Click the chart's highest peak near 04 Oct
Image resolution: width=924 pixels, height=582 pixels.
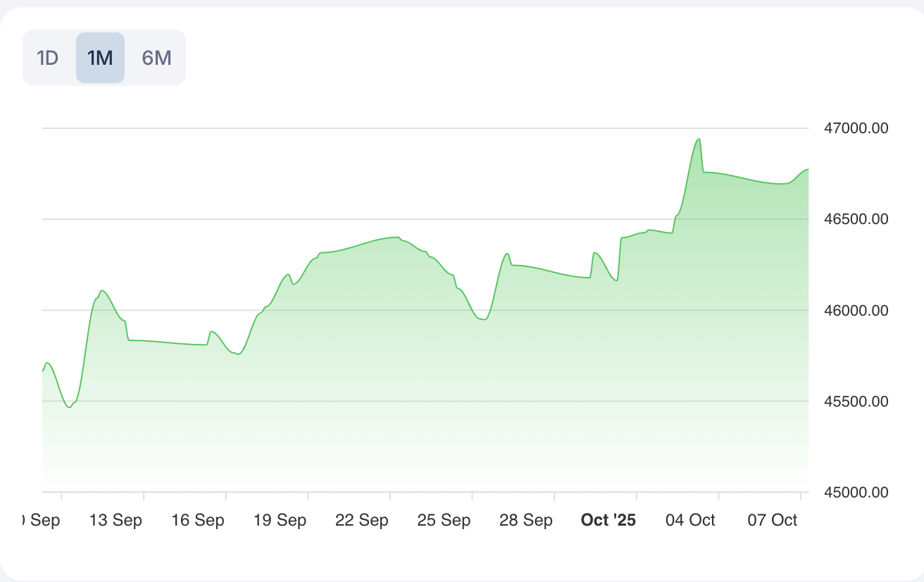pyautogui.click(x=699, y=139)
